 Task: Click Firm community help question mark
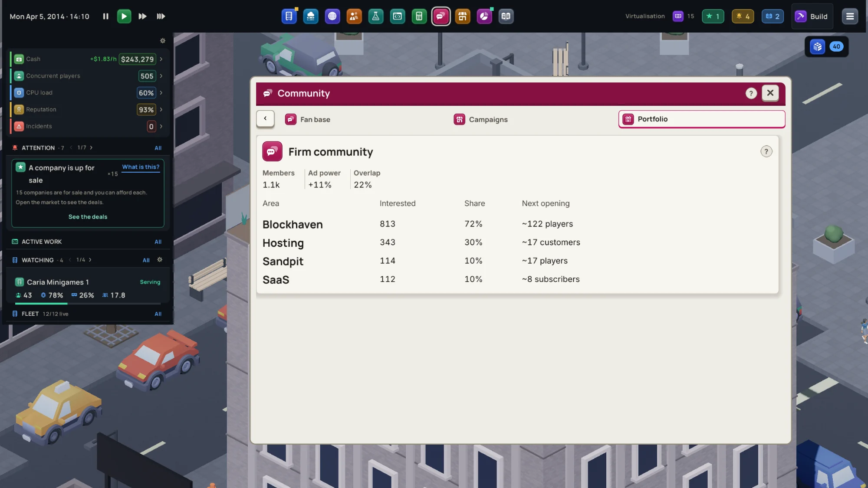[x=766, y=151]
